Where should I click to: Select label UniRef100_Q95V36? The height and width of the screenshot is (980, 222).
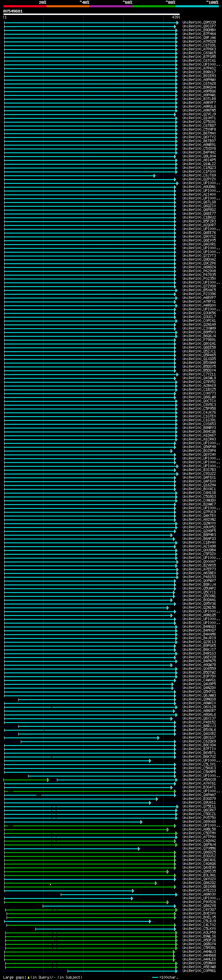click(x=199, y=604)
